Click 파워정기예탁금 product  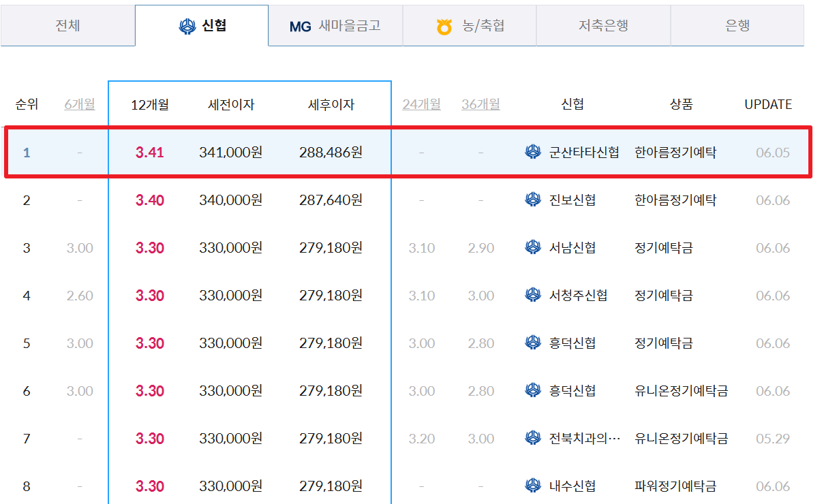click(675, 486)
